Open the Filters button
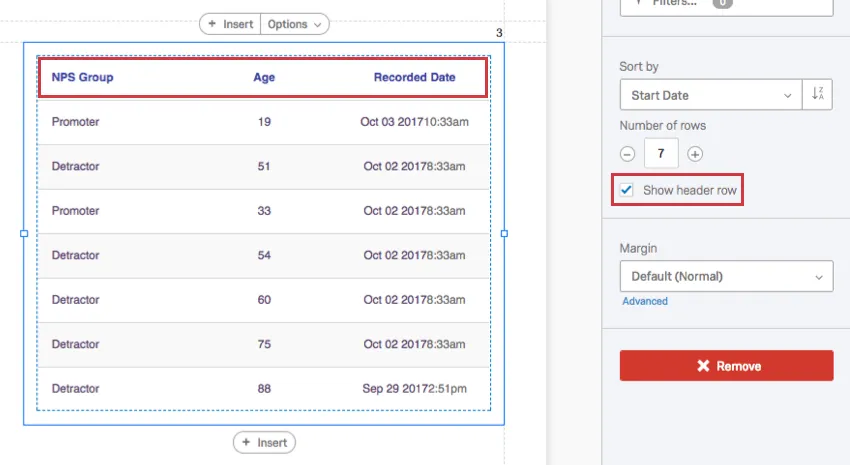This screenshot has height=465, width=850. point(726,5)
